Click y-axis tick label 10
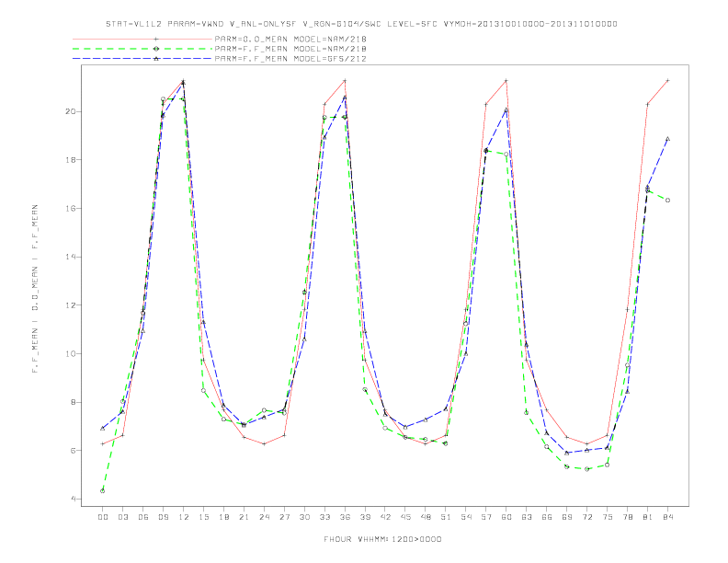 coord(71,353)
